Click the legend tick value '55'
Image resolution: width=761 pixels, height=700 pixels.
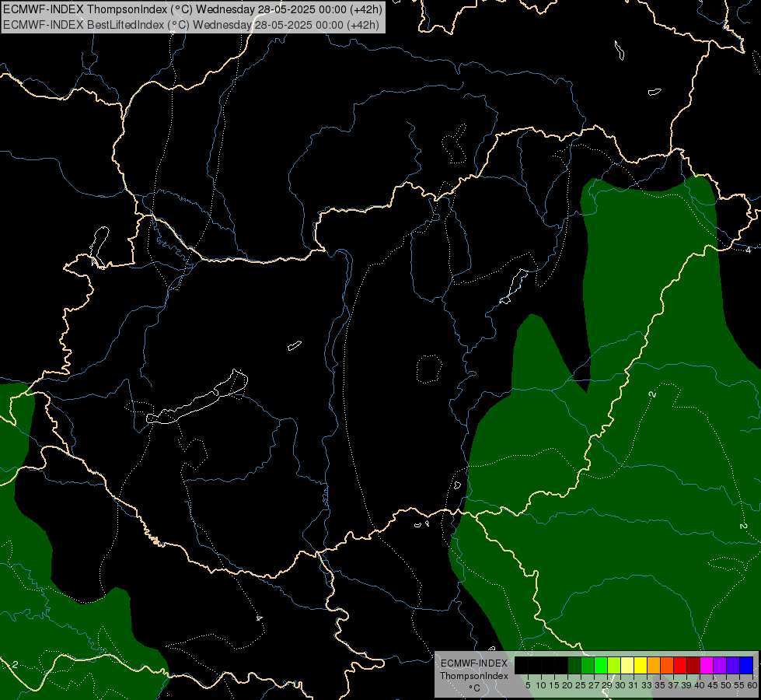coord(740,685)
